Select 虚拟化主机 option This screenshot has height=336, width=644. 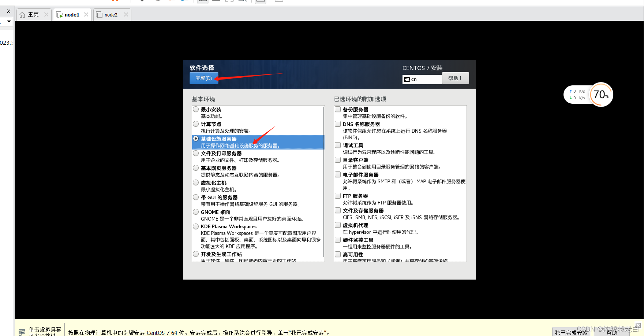[196, 182]
